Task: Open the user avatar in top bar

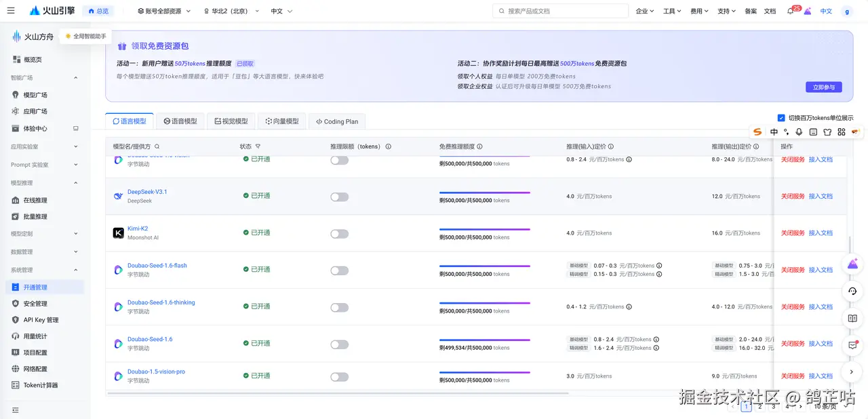Action: (846, 12)
